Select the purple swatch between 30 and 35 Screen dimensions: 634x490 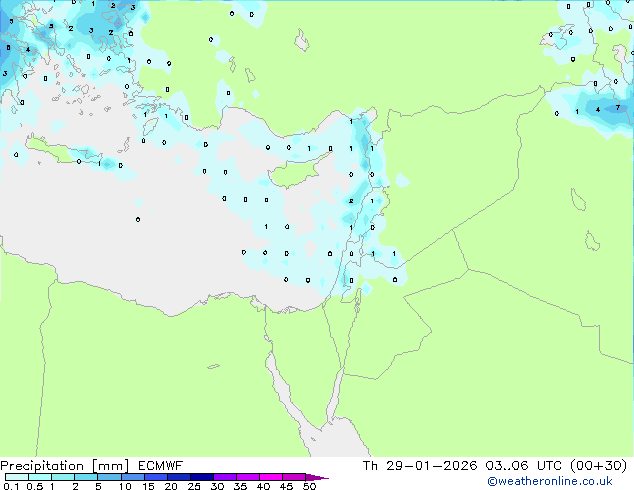point(225,477)
